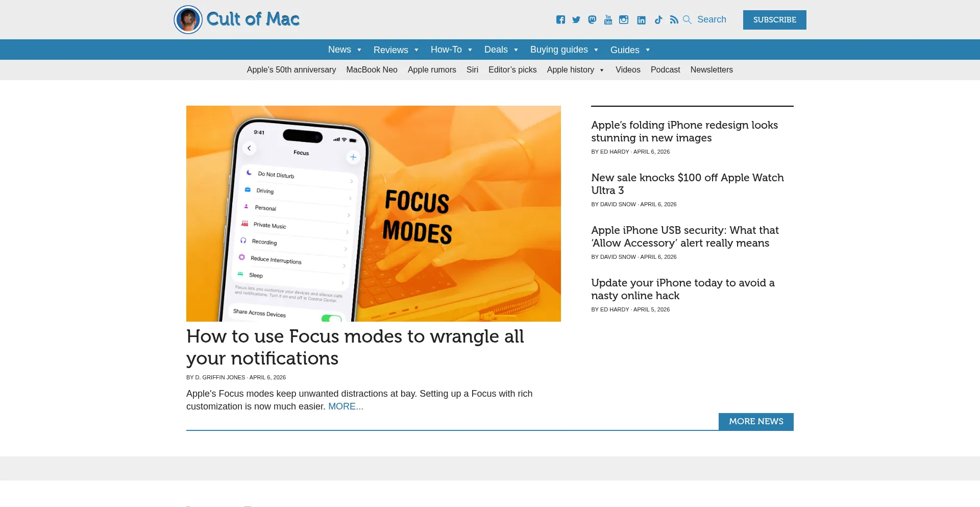Open the nasty online hack update article
The image size is (980, 507).
click(683, 289)
